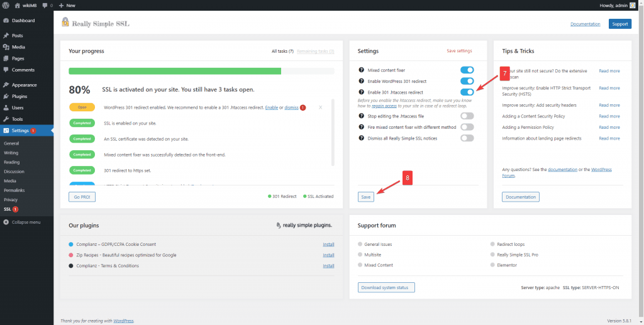Open Discussion settings submenu

(14, 172)
